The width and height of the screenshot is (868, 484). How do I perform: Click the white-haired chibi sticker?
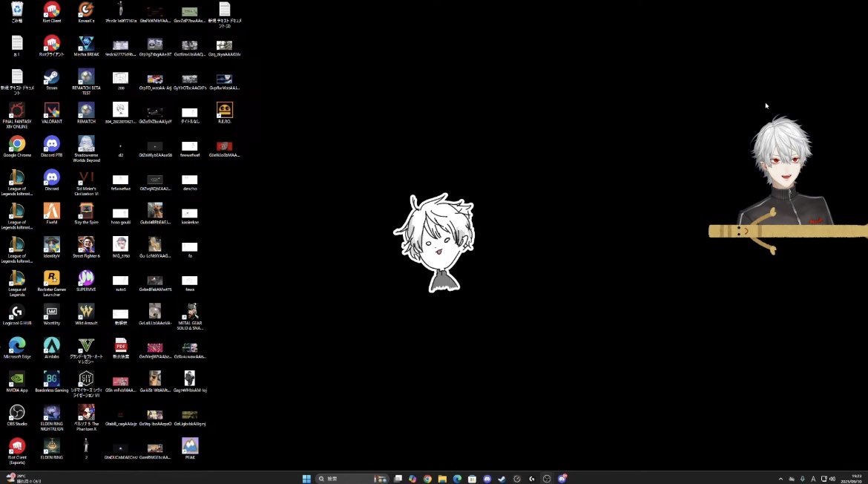435,243
